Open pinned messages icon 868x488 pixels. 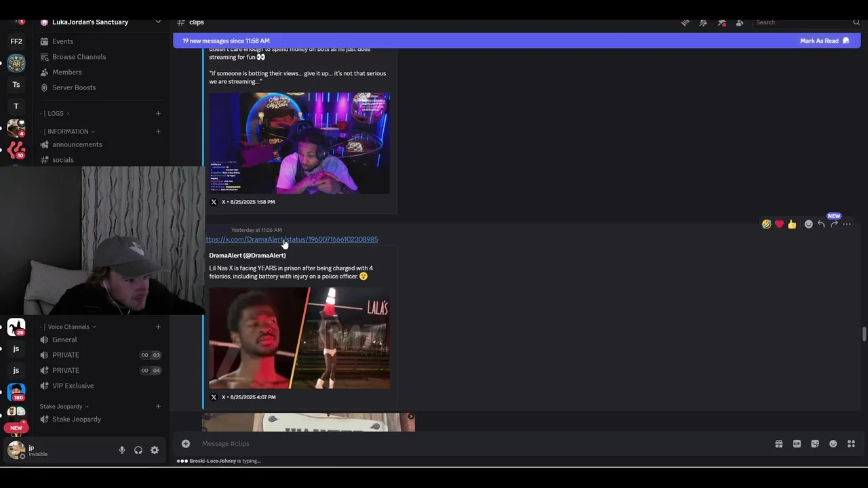(722, 22)
